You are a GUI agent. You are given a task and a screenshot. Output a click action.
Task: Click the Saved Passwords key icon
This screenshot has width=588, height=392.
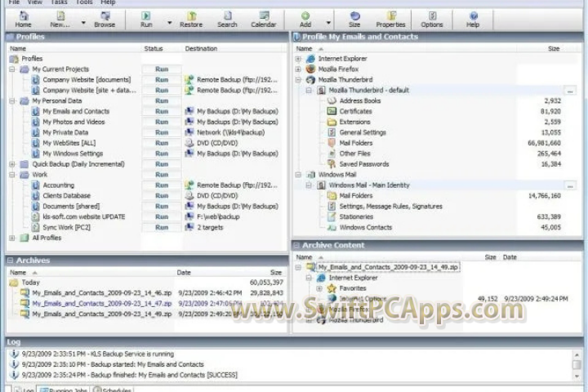coord(332,164)
